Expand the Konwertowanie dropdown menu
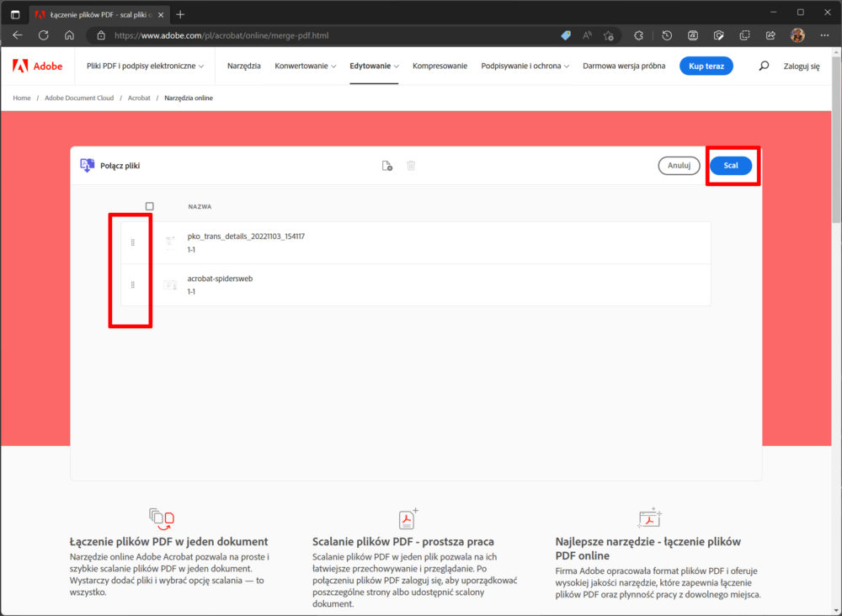Screen dimensions: 842x616 (x=305, y=66)
